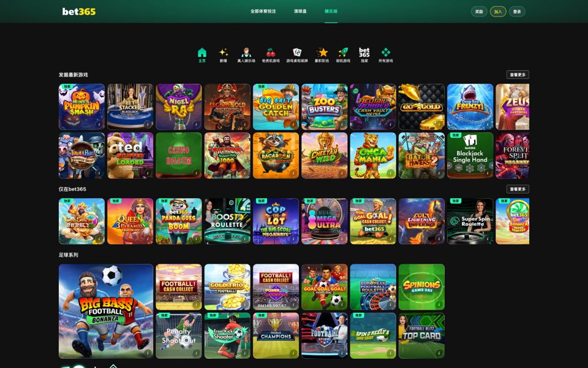Click info icon on Zoo Busters tile
Image resolution: width=588 pixels, height=368 pixels.
(342, 124)
